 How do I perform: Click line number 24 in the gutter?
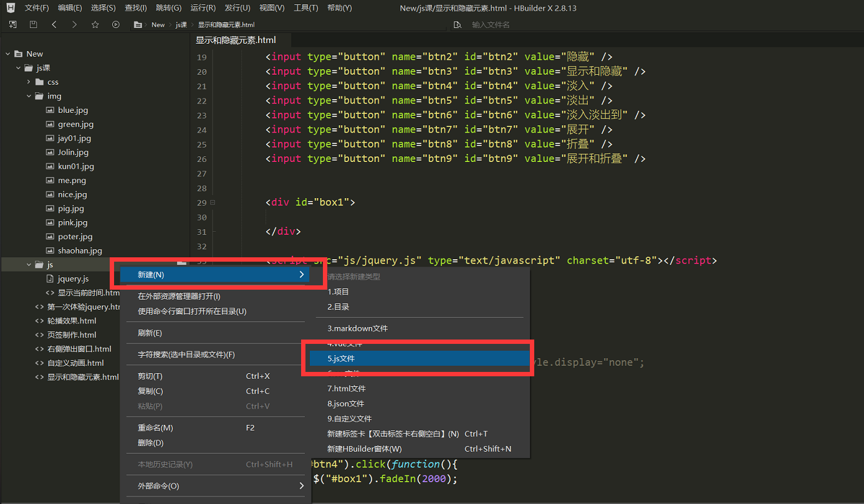point(201,130)
